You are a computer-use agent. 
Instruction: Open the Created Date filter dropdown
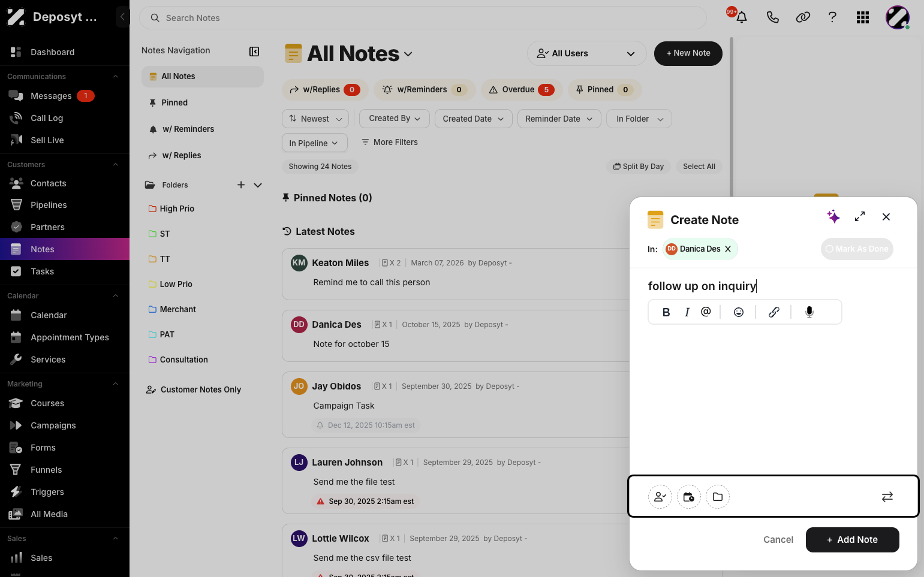point(474,119)
